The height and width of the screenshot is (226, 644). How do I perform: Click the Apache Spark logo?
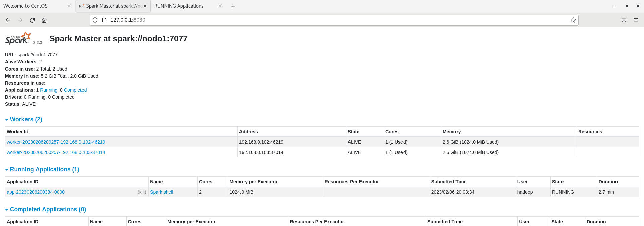(x=18, y=38)
